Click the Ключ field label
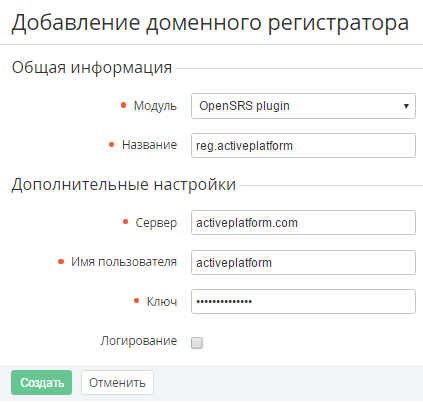The height and width of the screenshot is (403, 423). (x=162, y=301)
